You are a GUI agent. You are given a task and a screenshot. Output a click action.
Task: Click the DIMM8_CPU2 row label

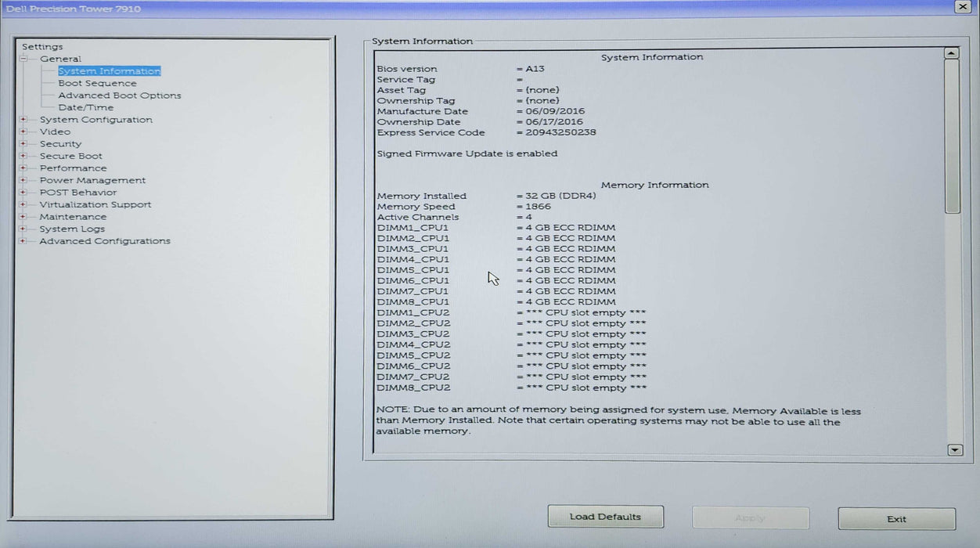pyautogui.click(x=413, y=388)
